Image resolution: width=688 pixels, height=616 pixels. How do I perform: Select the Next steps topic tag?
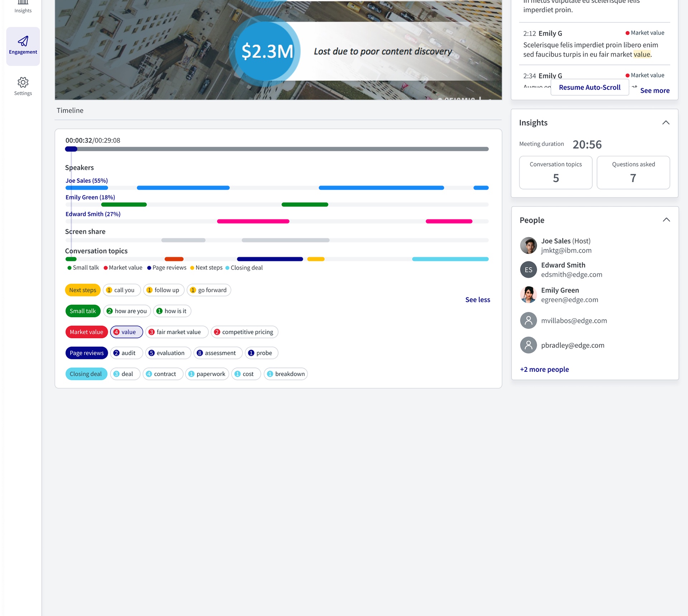(x=83, y=290)
